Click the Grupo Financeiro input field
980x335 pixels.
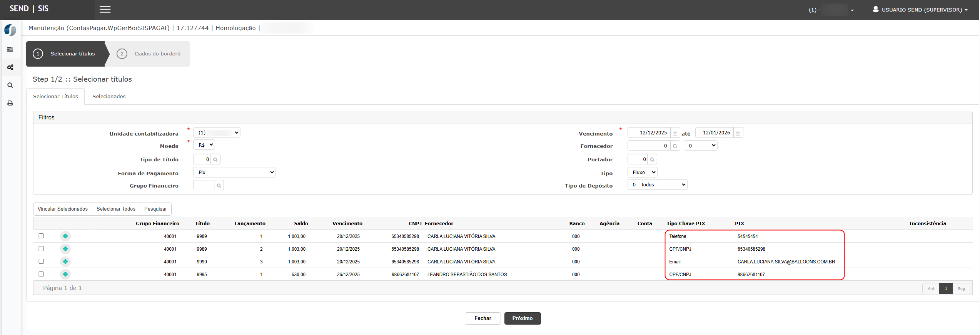(204, 186)
